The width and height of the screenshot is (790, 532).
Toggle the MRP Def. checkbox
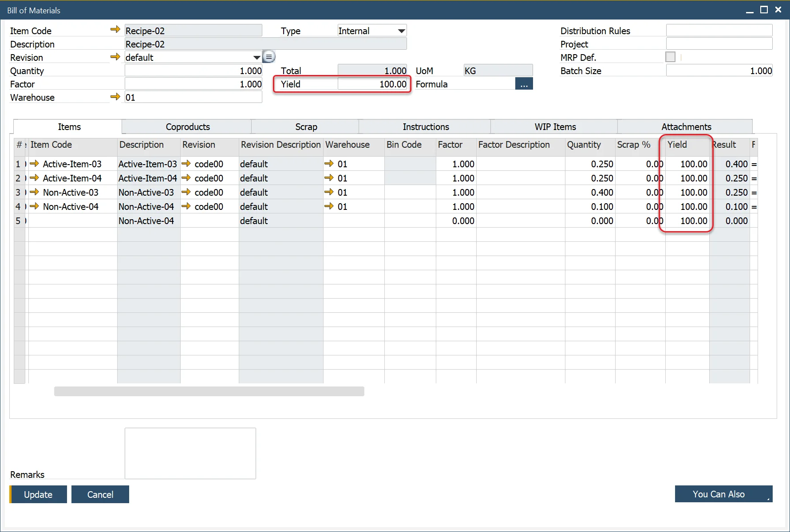[670, 57]
